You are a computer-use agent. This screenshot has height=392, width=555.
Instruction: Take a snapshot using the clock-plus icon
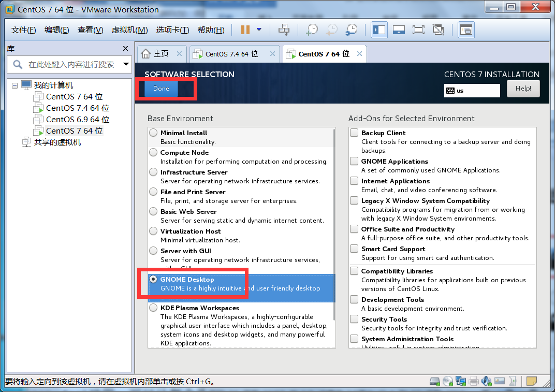pyautogui.click(x=312, y=30)
